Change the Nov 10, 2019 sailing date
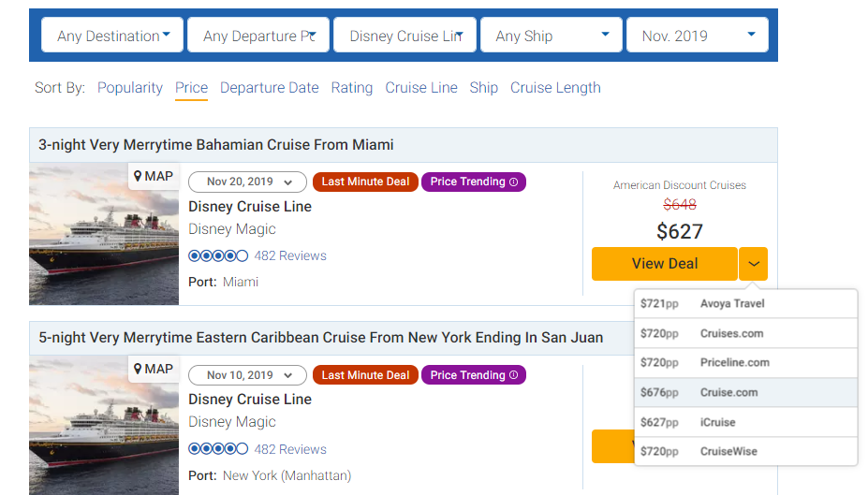 click(247, 375)
